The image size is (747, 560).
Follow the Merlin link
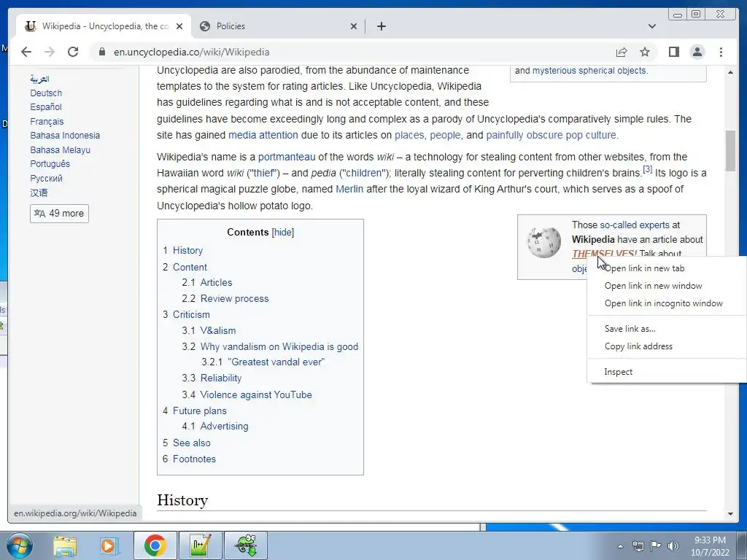[x=349, y=189]
